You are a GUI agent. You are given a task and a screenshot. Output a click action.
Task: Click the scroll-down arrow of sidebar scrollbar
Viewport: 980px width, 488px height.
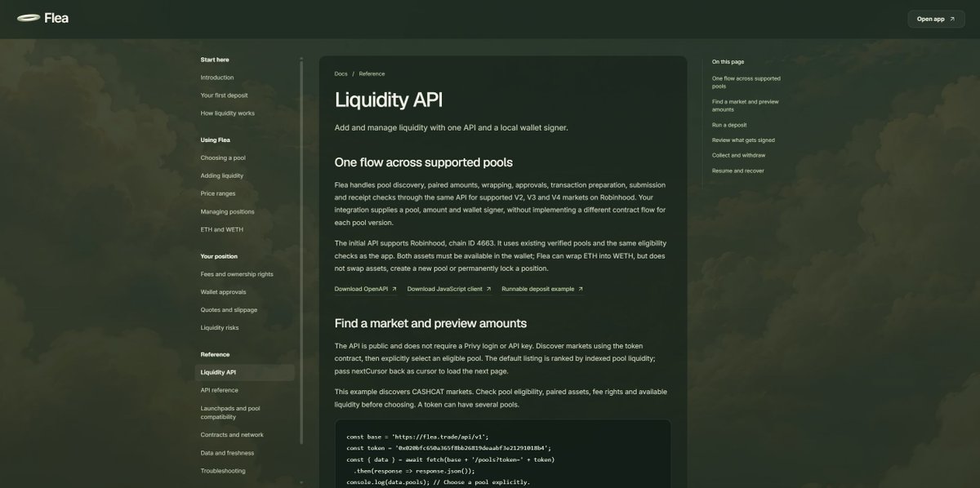coord(301,482)
